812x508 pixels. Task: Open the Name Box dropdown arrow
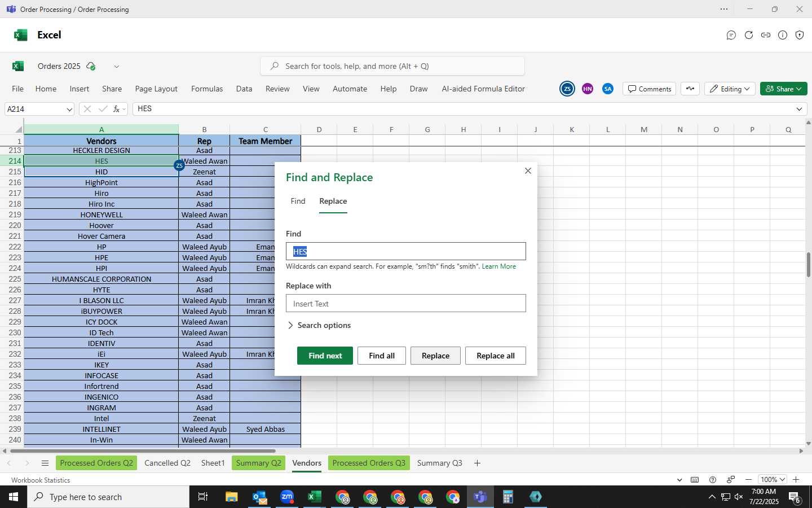[x=69, y=110]
